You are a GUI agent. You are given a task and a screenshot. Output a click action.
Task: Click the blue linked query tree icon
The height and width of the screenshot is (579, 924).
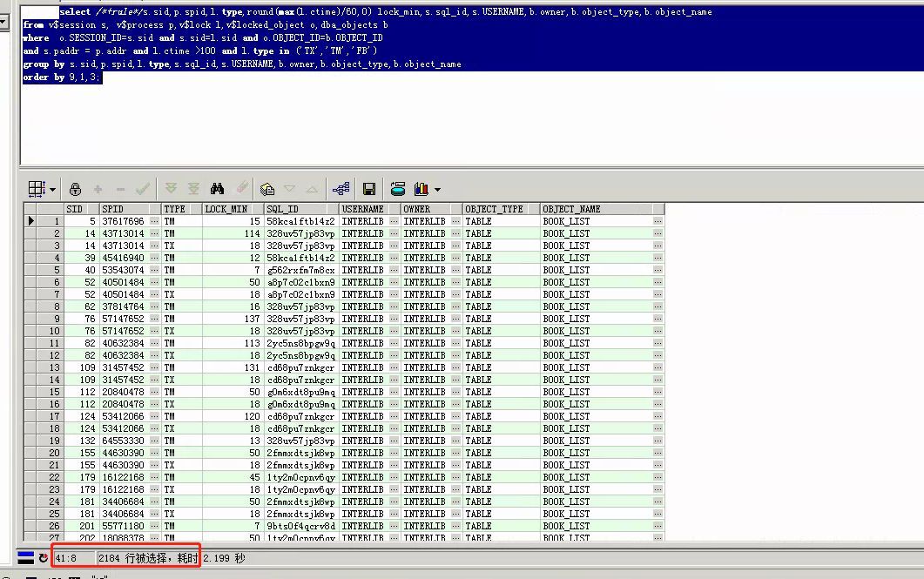point(341,189)
